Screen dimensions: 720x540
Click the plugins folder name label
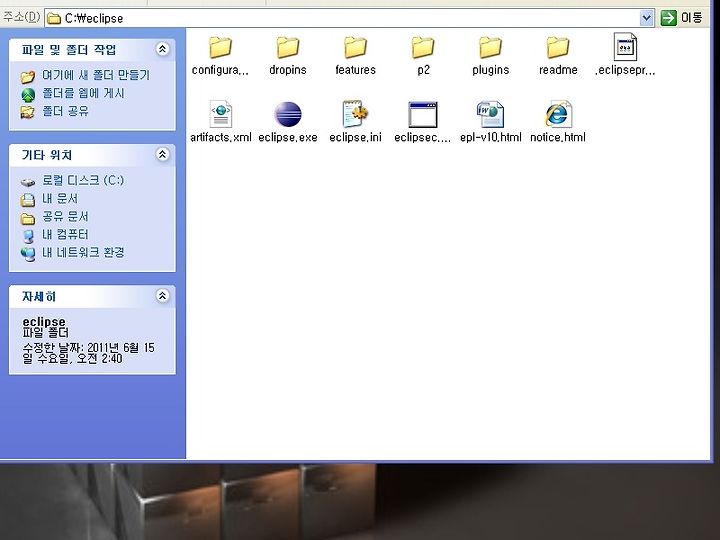[x=490, y=70]
